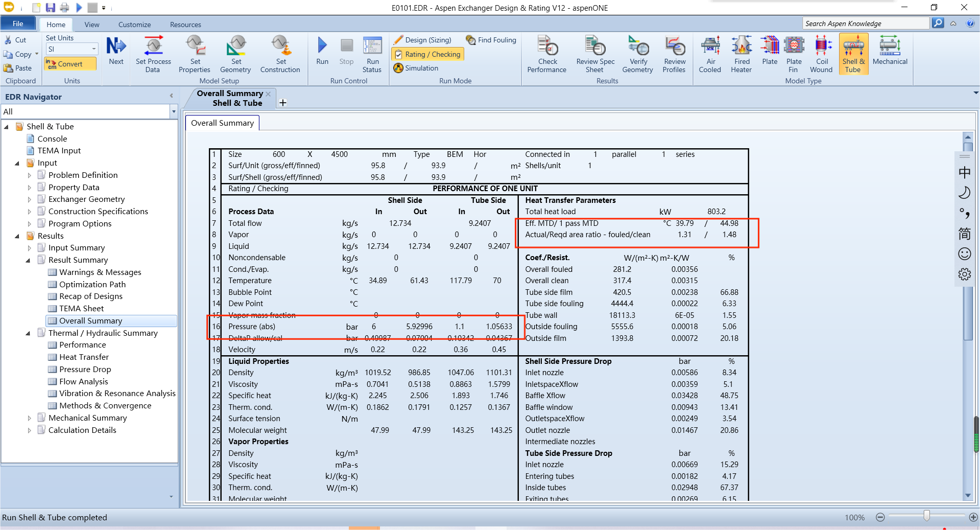The width and height of the screenshot is (980, 530).
Task: Open the Set Units SI dropdown
Action: click(94, 49)
